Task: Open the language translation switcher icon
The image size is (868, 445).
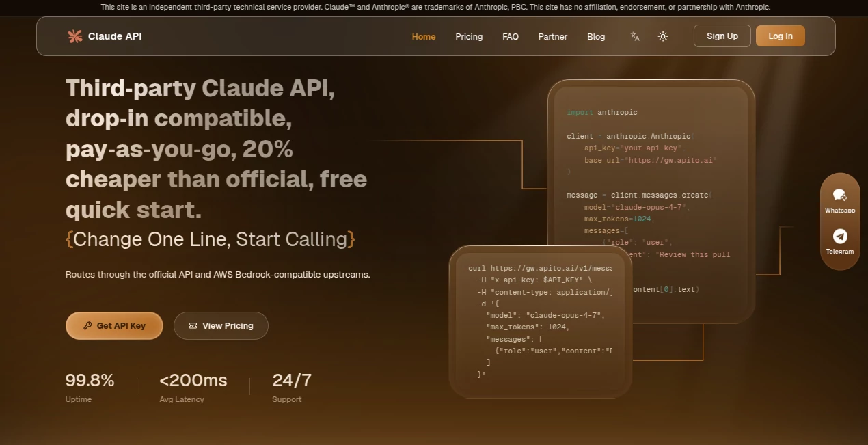Action: tap(635, 36)
